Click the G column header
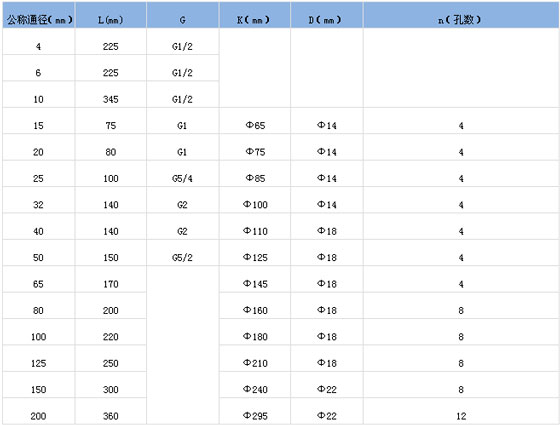Screen dimensions: 560x425 tap(182, 15)
